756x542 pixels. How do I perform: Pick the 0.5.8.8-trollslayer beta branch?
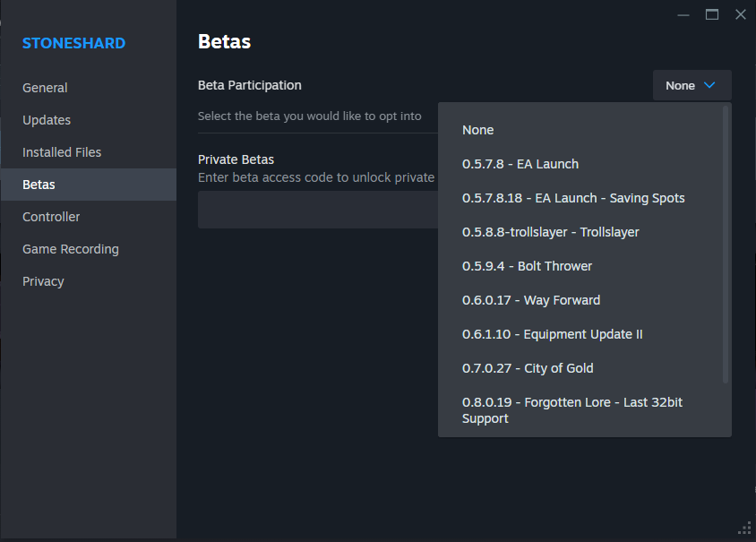click(580, 232)
